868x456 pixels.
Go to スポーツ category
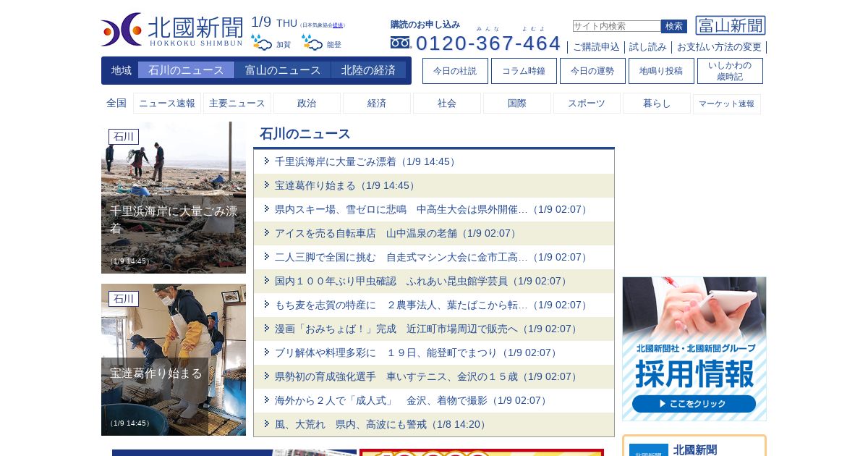pos(587,104)
